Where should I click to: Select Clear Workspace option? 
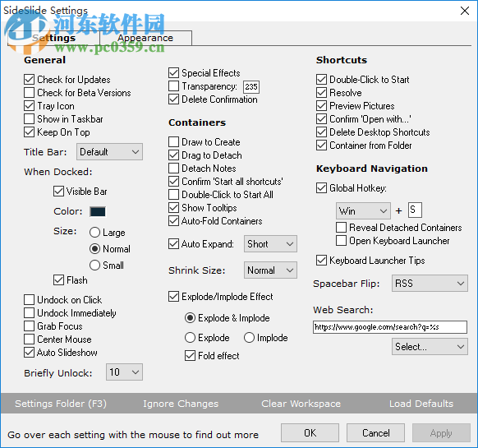[301, 404]
